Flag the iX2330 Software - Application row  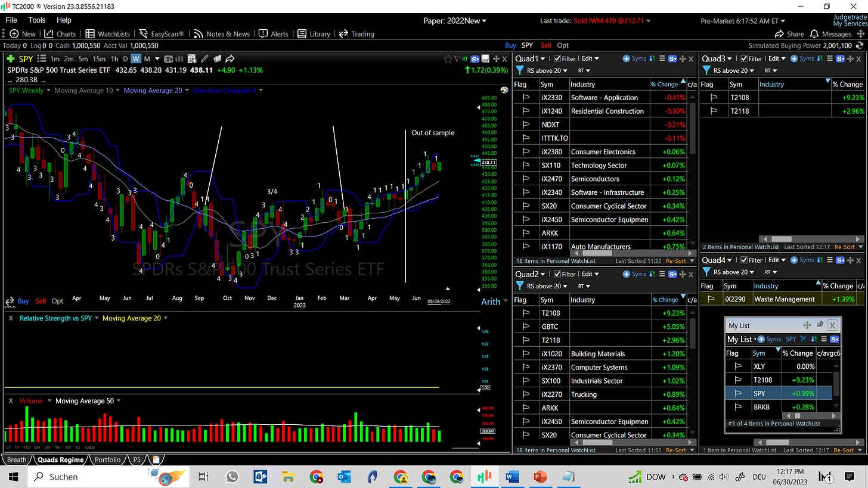(526, 98)
